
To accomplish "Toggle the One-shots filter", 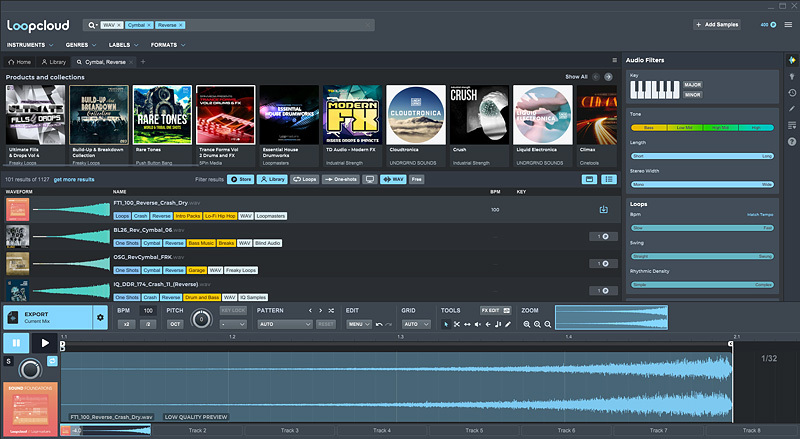I will tap(340, 179).
